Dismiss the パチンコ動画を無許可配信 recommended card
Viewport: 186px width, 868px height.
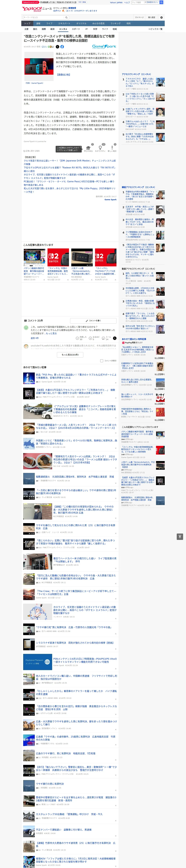click(44, 280)
